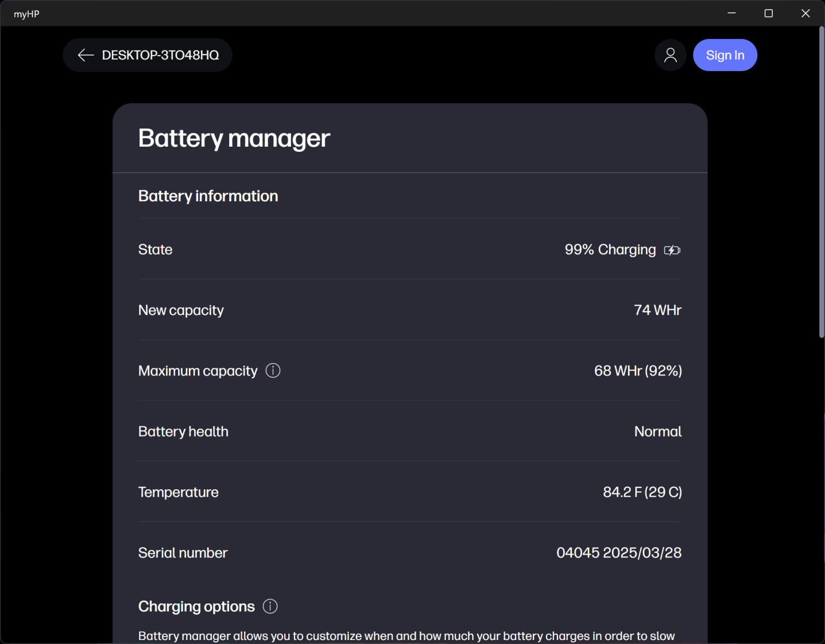
Task: Select the Battery information section title
Action: [208, 196]
